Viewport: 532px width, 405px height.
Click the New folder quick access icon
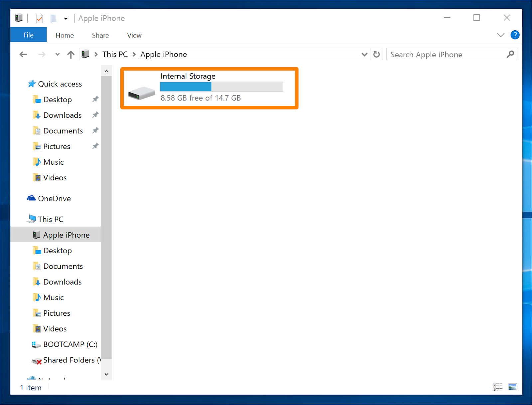click(x=53, y=18)
